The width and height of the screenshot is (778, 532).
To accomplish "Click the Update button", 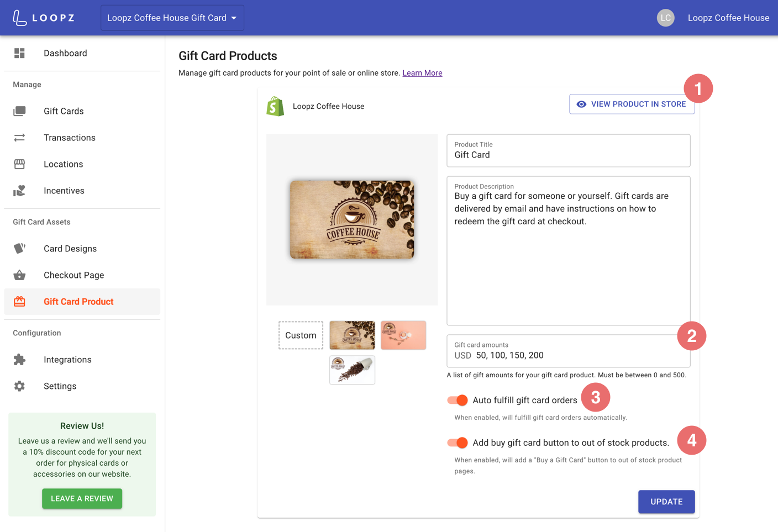I will [x=666, y=502].
